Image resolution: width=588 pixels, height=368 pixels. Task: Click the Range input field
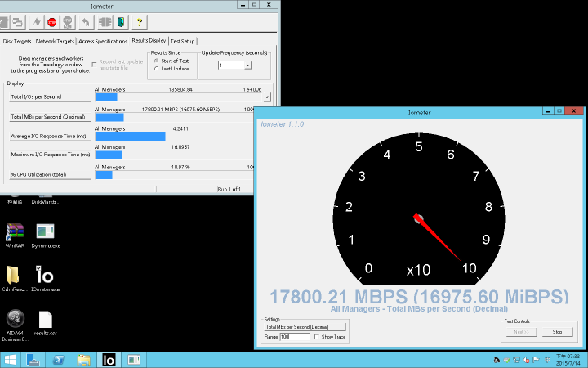coord(295,337)
